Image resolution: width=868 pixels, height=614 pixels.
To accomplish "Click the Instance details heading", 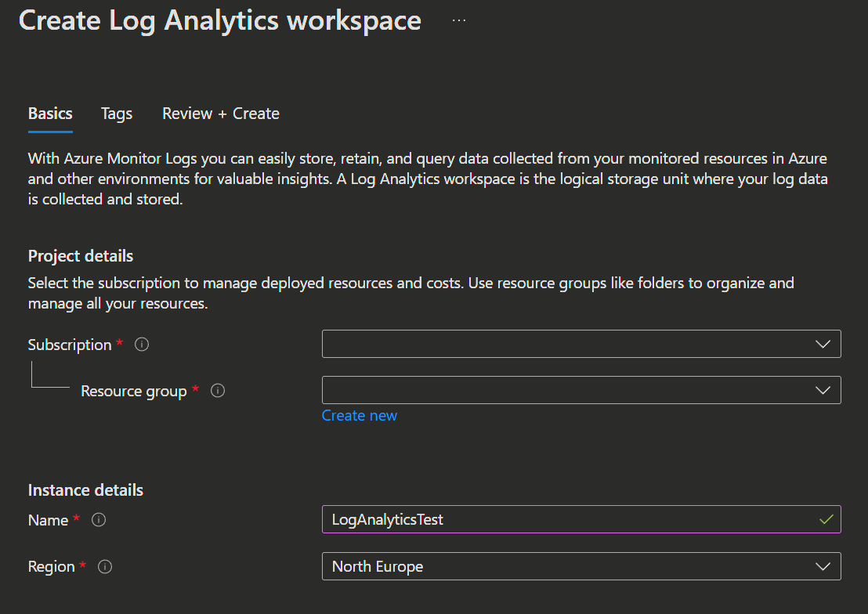I will click(x=86, y=490).
